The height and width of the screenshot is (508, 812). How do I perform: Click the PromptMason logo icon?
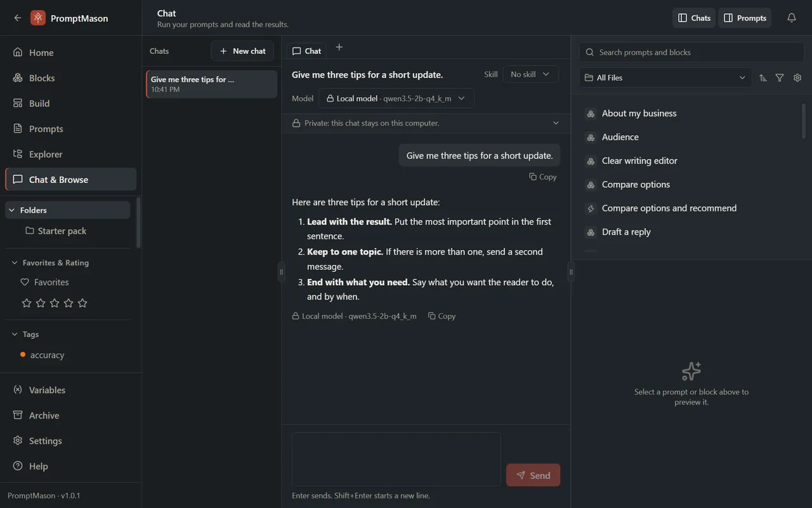click(x=38, y=18)
